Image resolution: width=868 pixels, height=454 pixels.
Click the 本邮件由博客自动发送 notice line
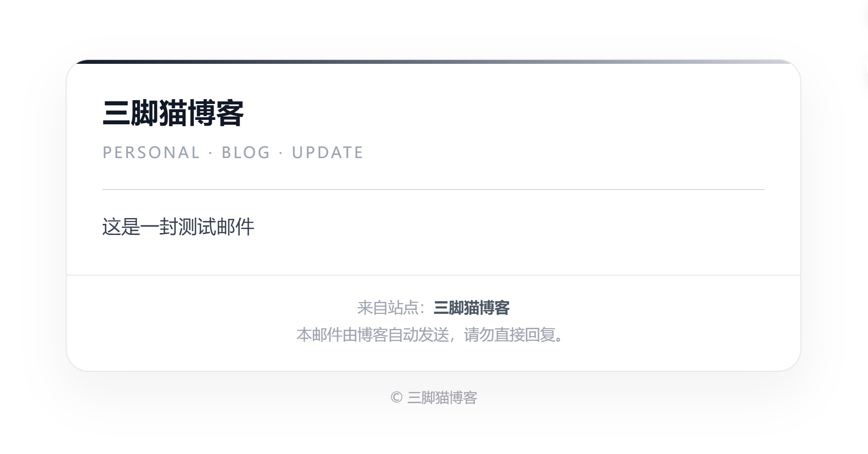pyautogui.click(x=430, y=335)
